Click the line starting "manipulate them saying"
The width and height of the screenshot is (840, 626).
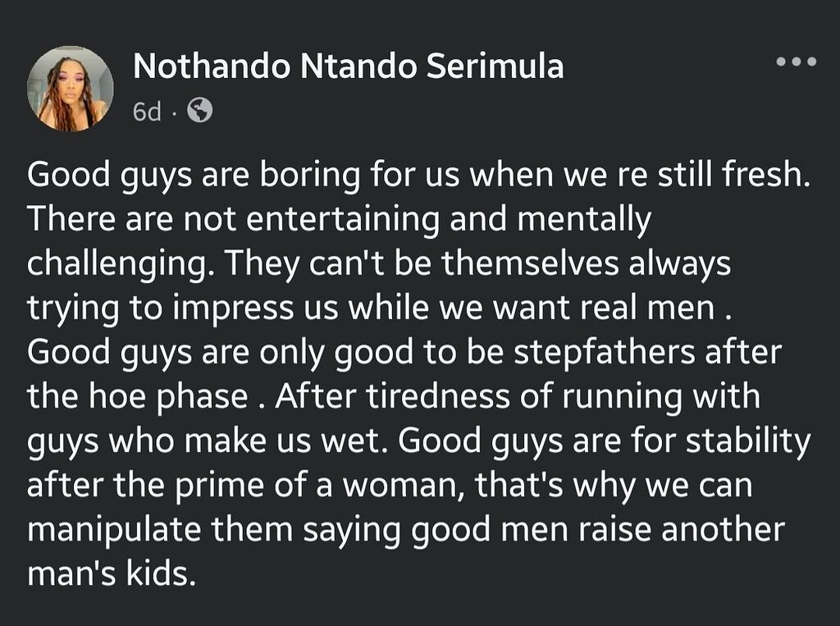(x=405, y=530)
